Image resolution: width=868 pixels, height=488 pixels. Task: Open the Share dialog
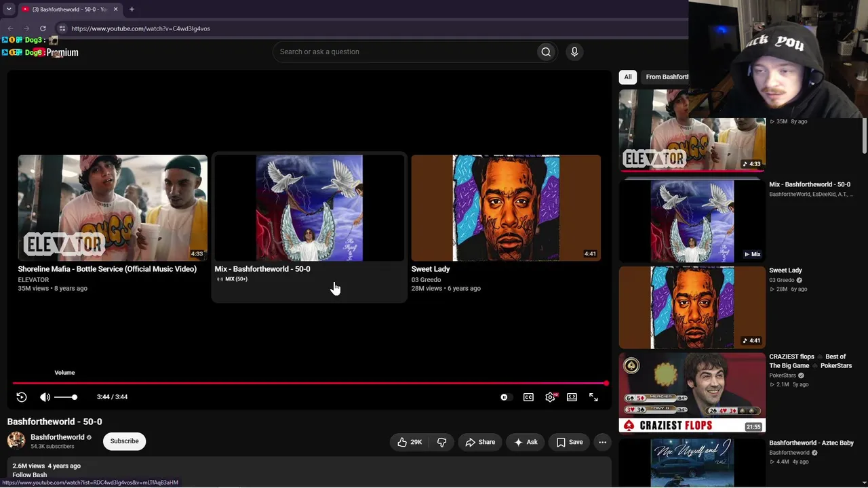(480, 442)
